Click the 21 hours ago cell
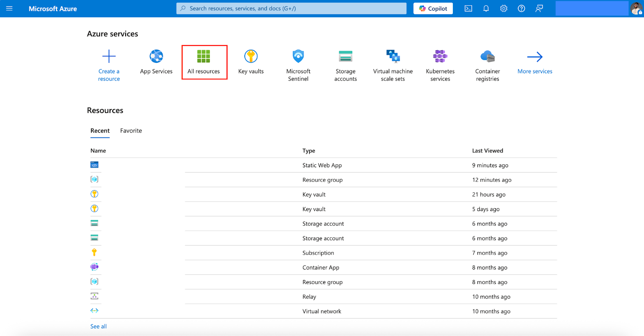This screenshot has width=644, height=336. (x=489, y=195)
